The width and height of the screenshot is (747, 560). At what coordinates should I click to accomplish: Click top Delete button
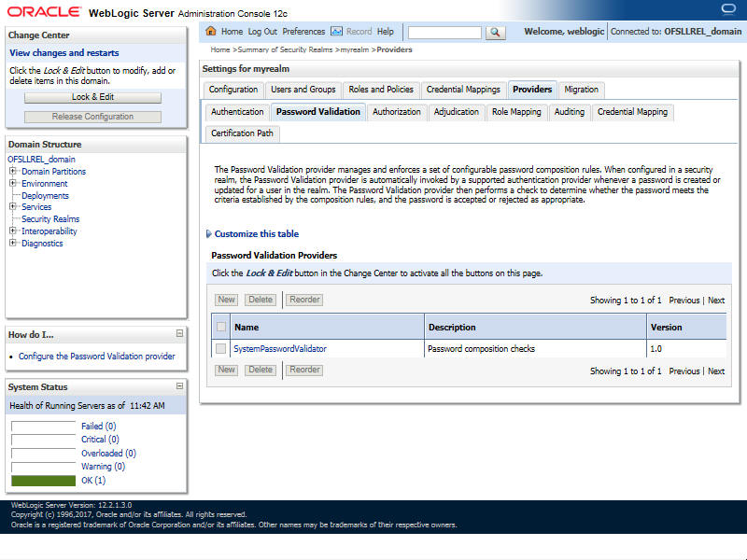pyautogui.click(x=261, y=300)
